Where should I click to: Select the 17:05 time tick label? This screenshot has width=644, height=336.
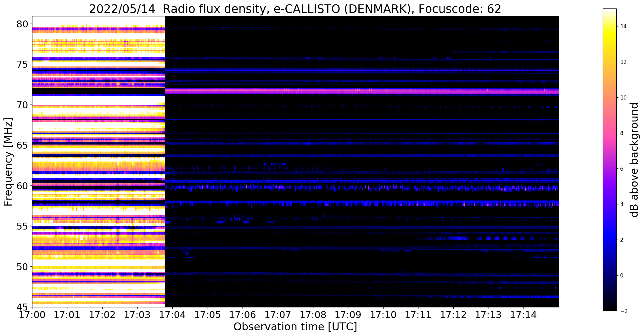tap(208, 315)
